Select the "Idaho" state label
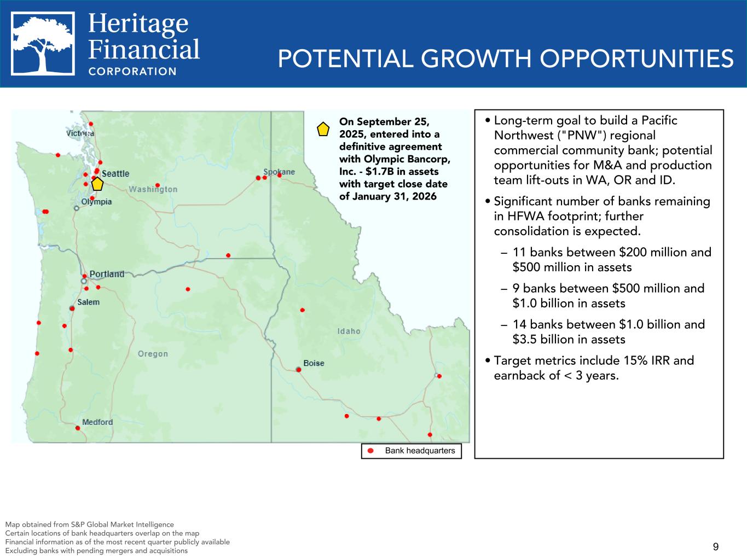Viewport: 747px width, 560px height. click(349, 331)
